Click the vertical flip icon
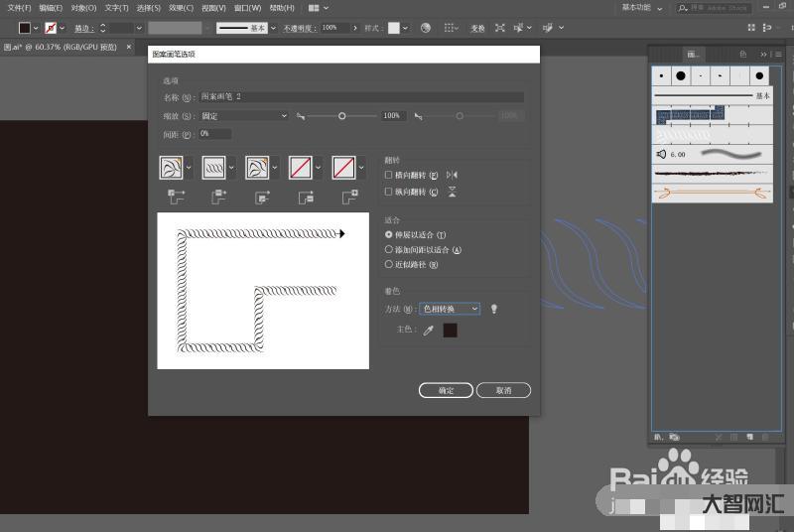 453,192
